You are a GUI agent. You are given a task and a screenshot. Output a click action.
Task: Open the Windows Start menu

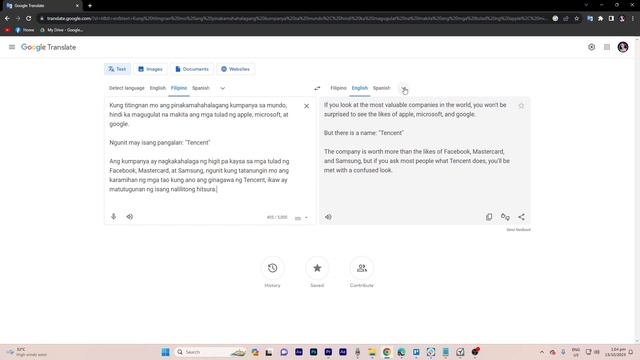[165, 352]
